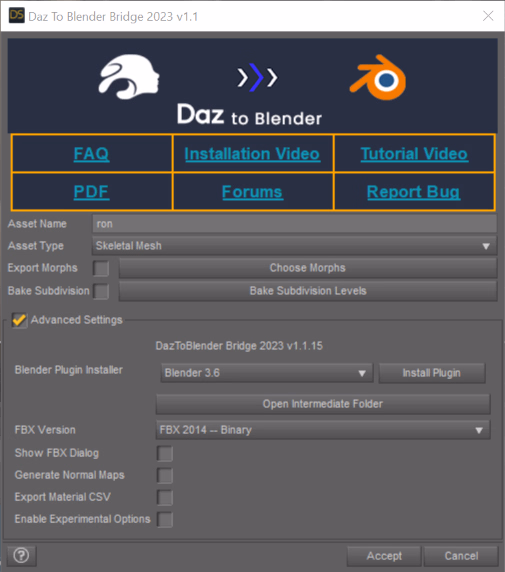
Task: Click the Install Plugin button
Action: pos(432,373)
